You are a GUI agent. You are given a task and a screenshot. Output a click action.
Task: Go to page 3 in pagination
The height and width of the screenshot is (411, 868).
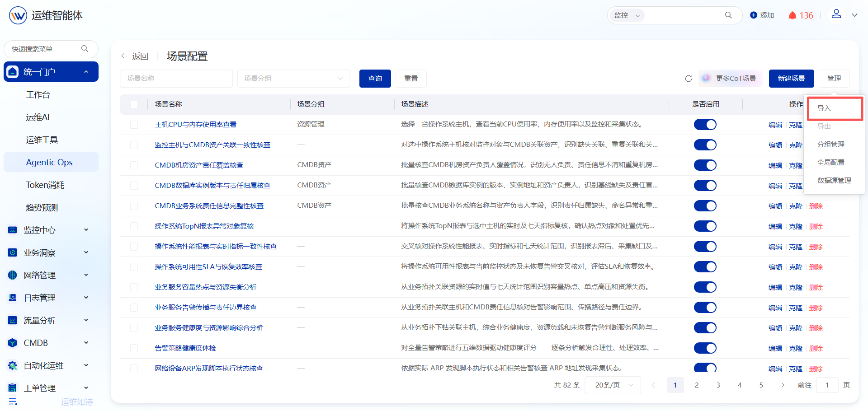point(718,385)
